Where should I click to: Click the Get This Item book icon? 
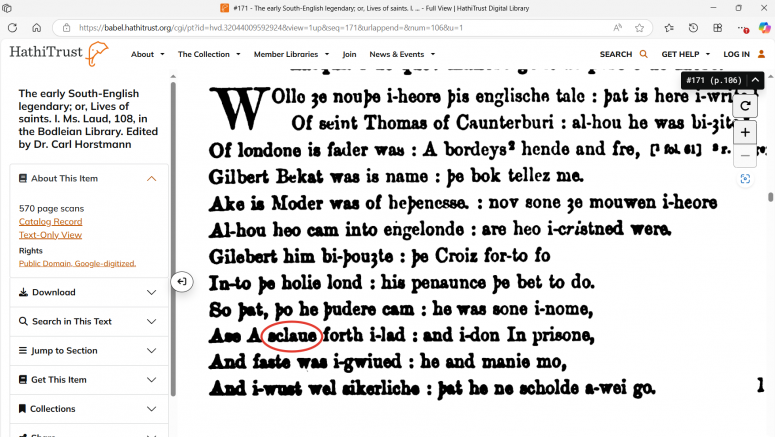tap(23, 380)
